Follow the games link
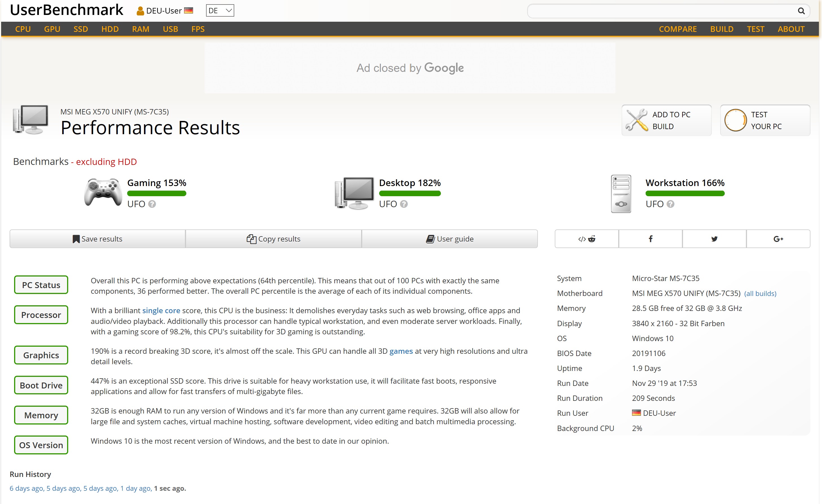 pyautogui.click(x=401, y=351)
